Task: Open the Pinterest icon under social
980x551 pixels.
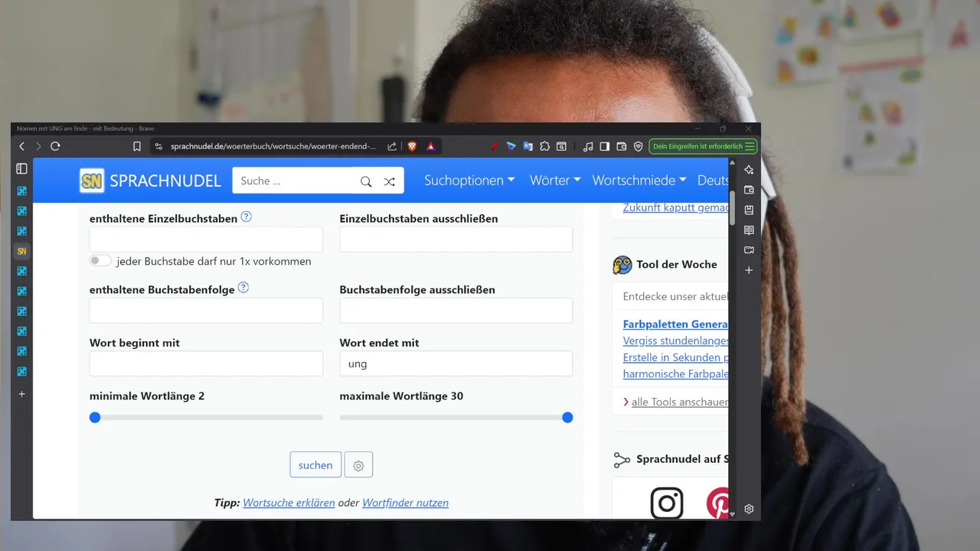Action: 717,503
